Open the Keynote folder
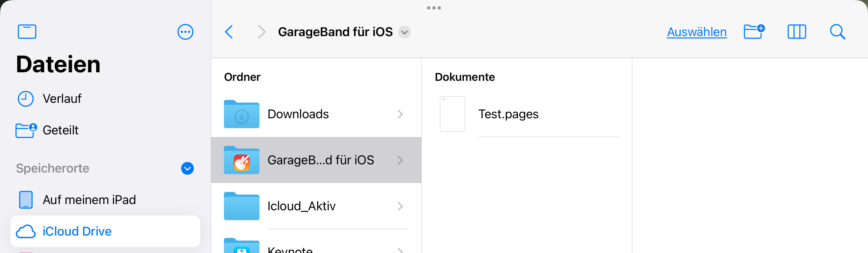The width and height of the screenshot is (868, 253). coord(290,250)
